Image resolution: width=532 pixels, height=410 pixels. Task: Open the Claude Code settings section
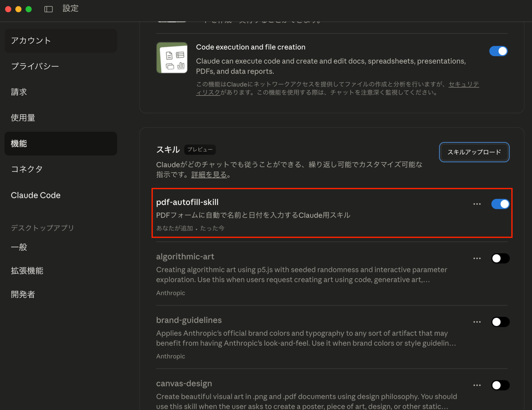[36, 195]
